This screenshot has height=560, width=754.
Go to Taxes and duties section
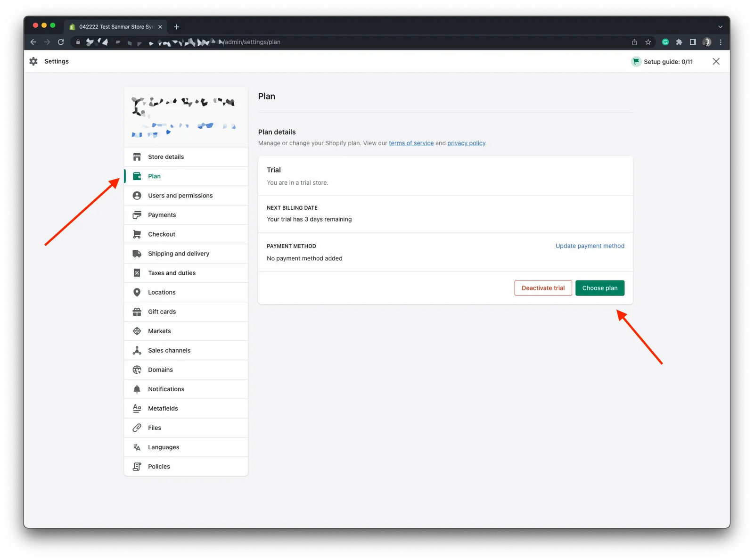(172, 273)
